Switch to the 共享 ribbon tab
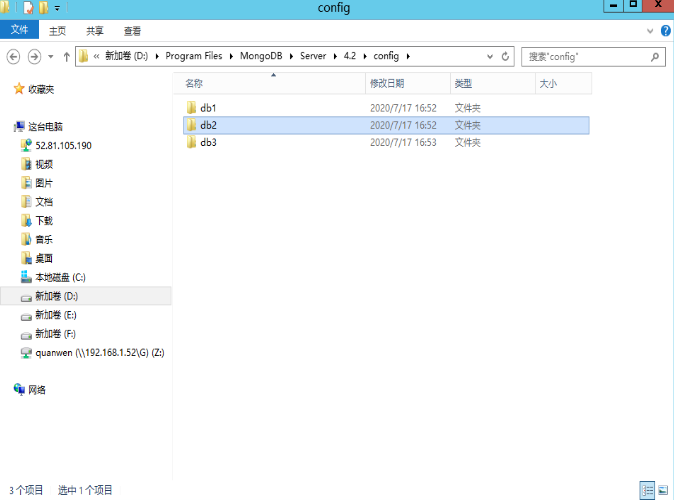Viewport: 674px width, 500px height. pyautogui.click(x=95, y=31)
